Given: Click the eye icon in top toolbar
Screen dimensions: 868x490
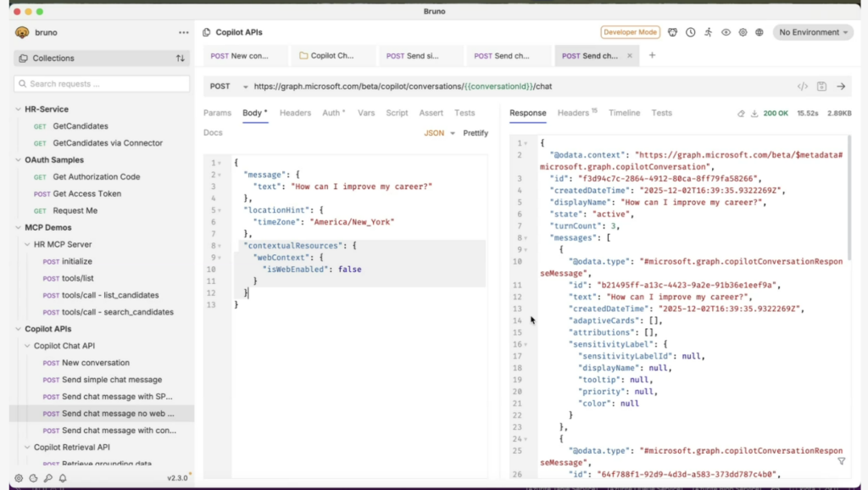Looking at the screenshot, I should (726, 32).
